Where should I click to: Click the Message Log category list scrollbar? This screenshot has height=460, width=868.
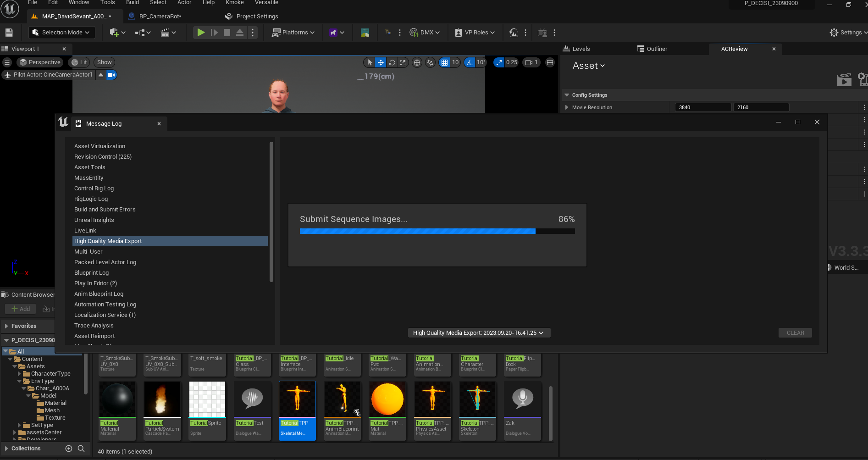tap(271, 211)
